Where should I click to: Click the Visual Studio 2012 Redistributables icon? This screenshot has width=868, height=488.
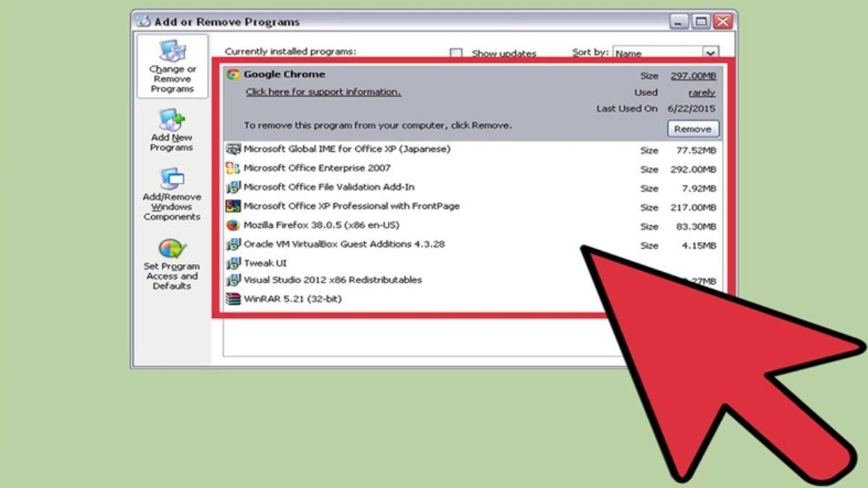(x=234, y=281)
